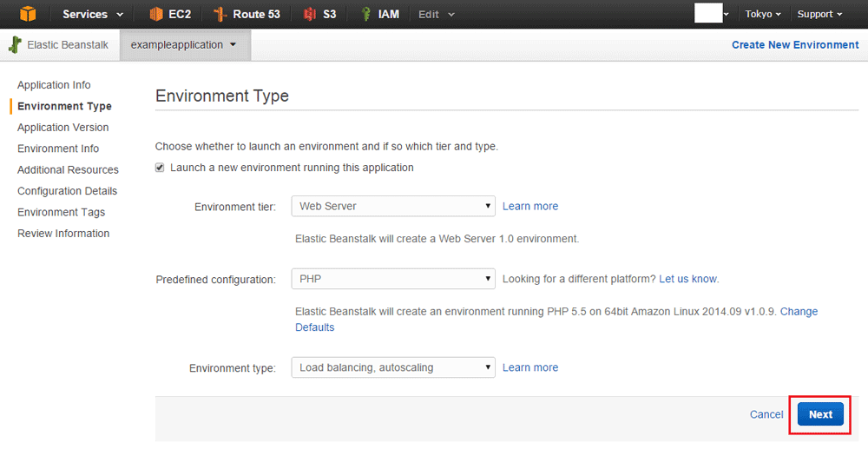Click text 'Elastic Beanstalk will create a Web Server 1.0 environment.'
The image size is (868, 456).
[x=437, y=239]
